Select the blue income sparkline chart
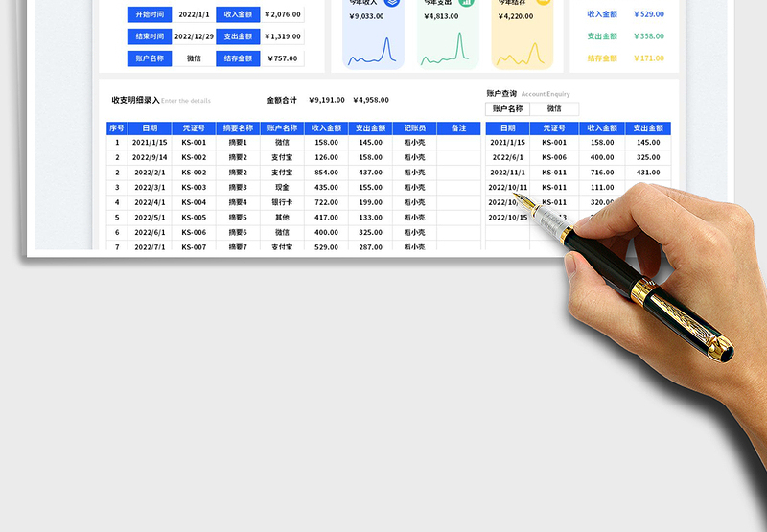Image resolution: width=767 pixels, height=532 pixels. [372, 51]
